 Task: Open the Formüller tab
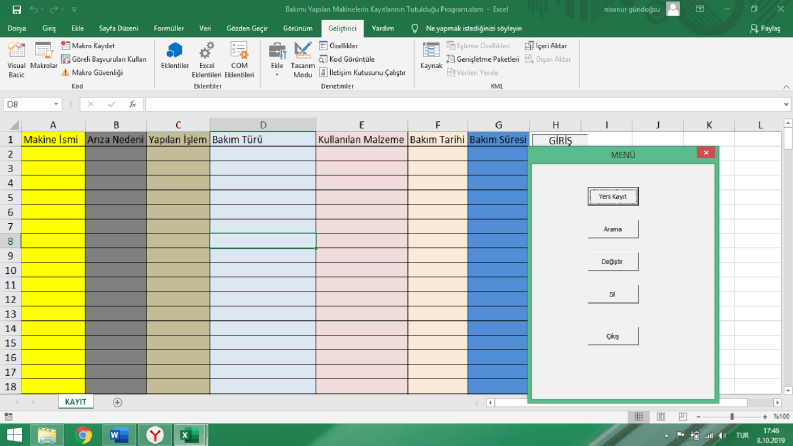click(168, 28)
